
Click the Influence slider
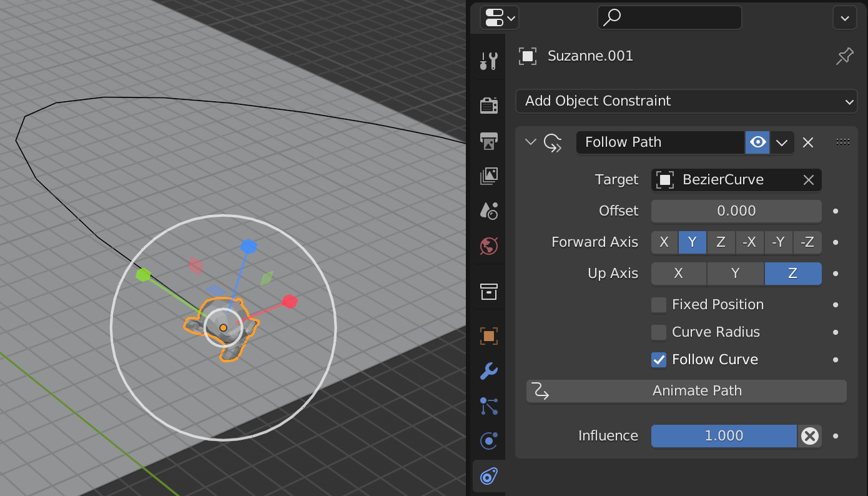click(x=724, y=436)
